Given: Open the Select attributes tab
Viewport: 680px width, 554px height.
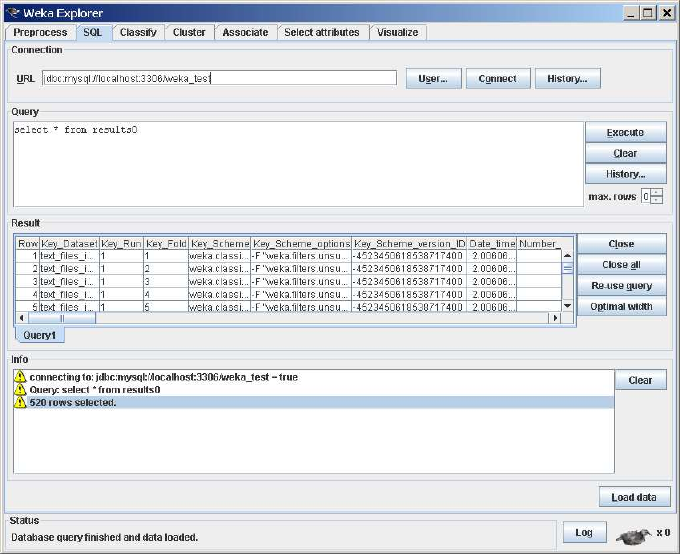Looking at the screenshot, I should click(322, 33).
